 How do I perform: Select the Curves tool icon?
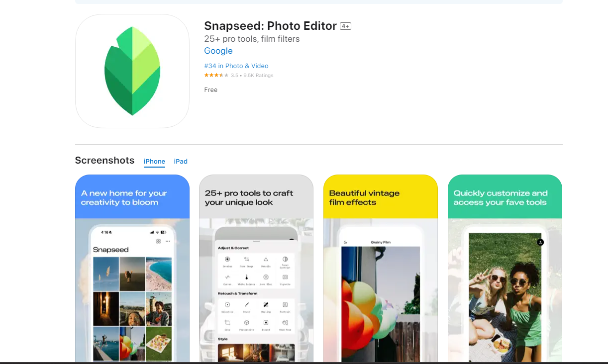(x=227, y=277)
